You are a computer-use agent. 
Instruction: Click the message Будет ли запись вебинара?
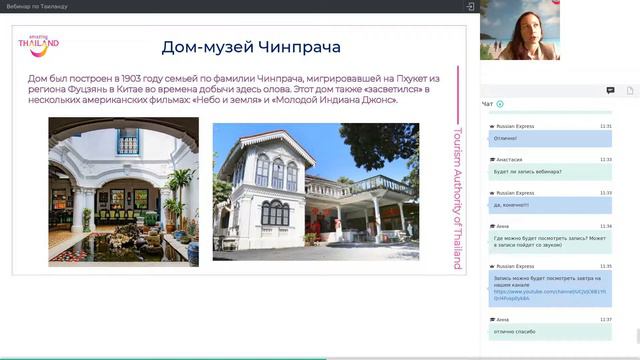[550, 172]
